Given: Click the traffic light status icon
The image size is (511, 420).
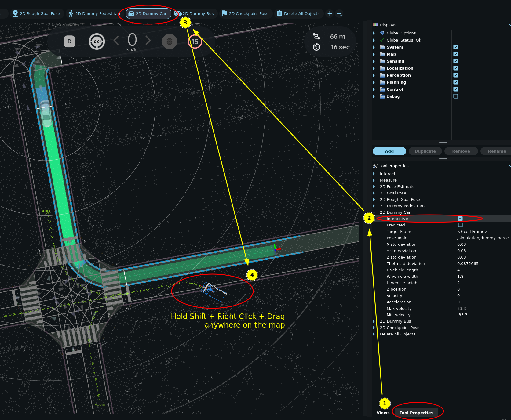Looking at the screenshot, I should 170,42.
